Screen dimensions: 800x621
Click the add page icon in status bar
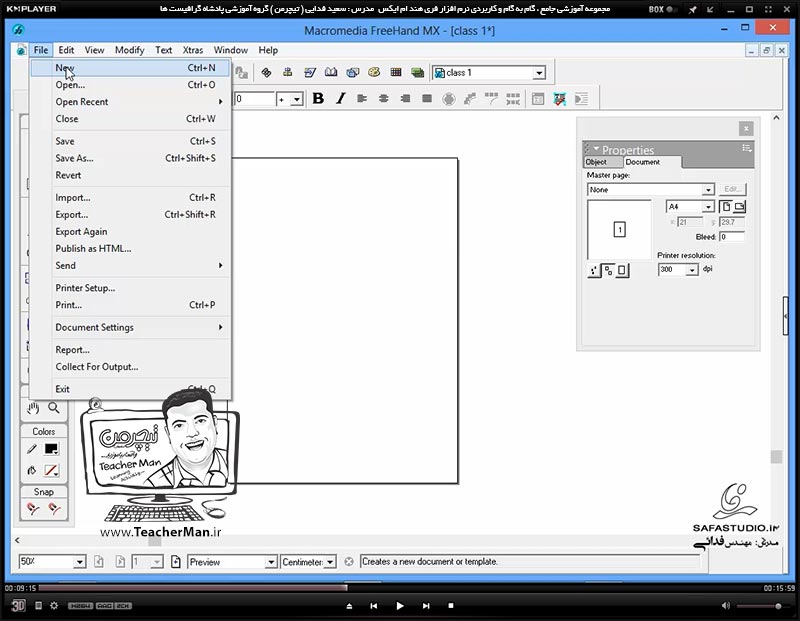(176, 562)
